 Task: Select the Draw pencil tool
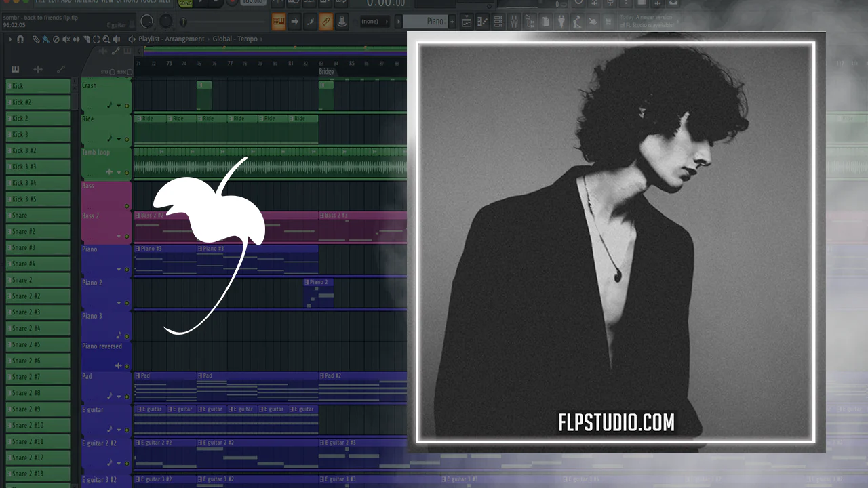(x=36, y=39)
